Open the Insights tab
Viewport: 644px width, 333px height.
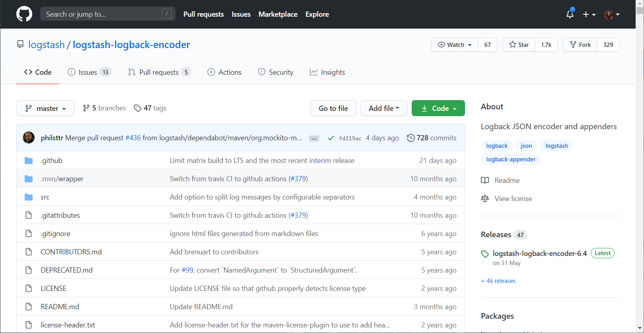(327, 72)
